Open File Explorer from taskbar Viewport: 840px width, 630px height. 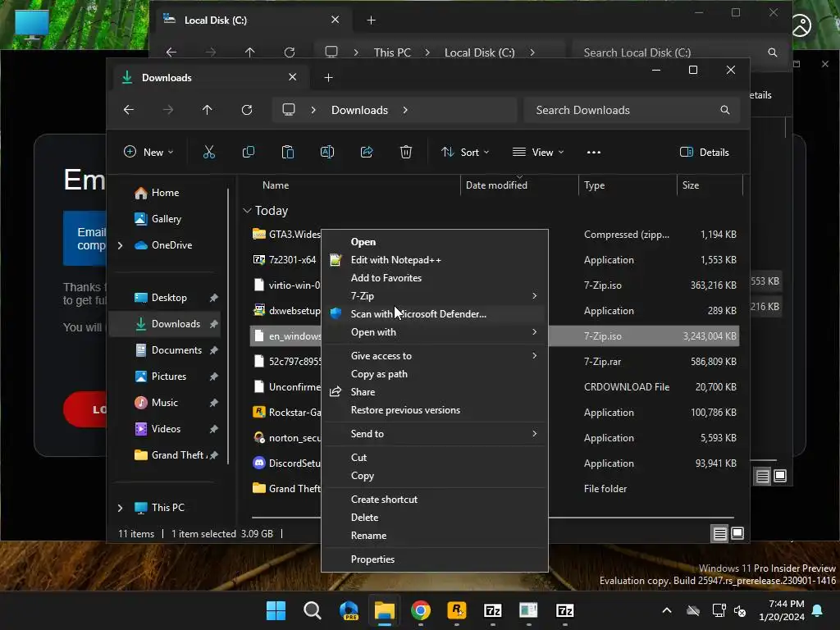(385, 610)
